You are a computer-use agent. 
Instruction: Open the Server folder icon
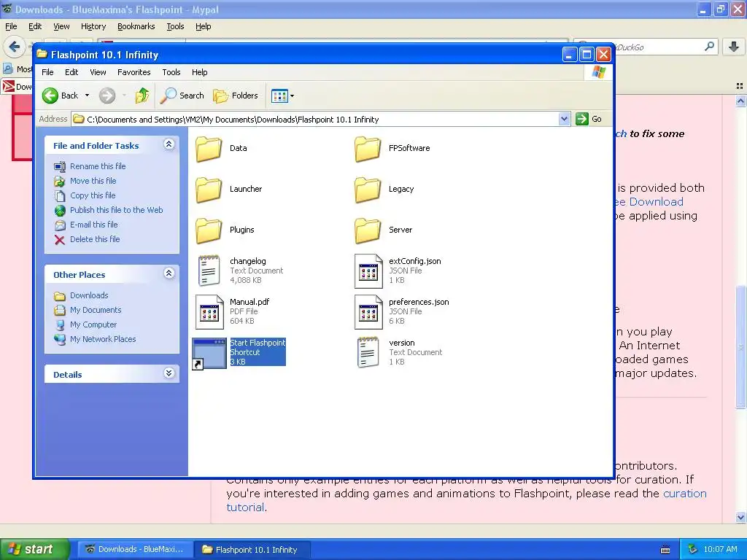pyautogui.click(x=368, y=230)
